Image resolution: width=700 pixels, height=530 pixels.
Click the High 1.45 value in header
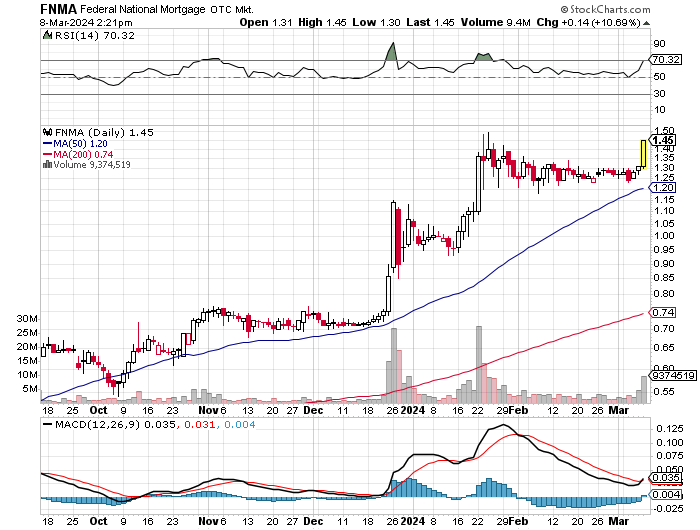coord(322,22)
